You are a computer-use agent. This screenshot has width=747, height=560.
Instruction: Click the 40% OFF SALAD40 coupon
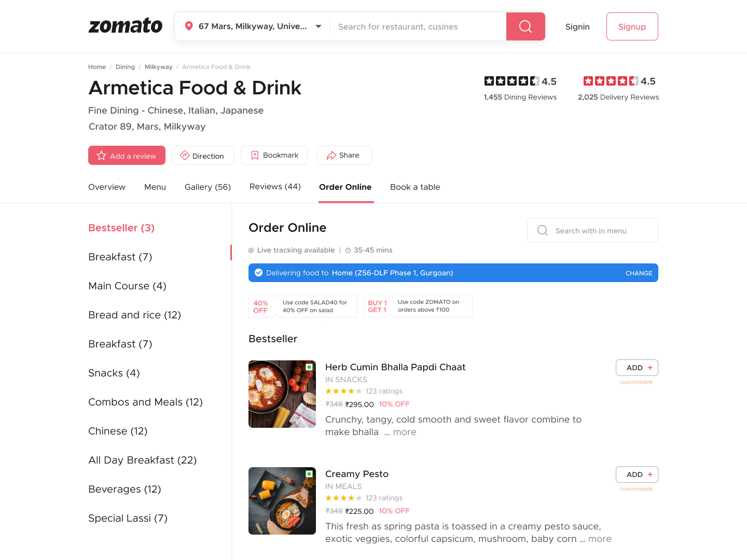click(x=303, y=306)
